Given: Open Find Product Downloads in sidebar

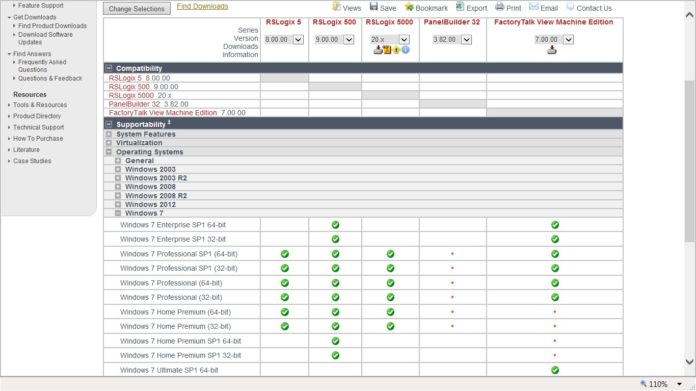Looking at the screenshot, I should [x=52, y=26].
